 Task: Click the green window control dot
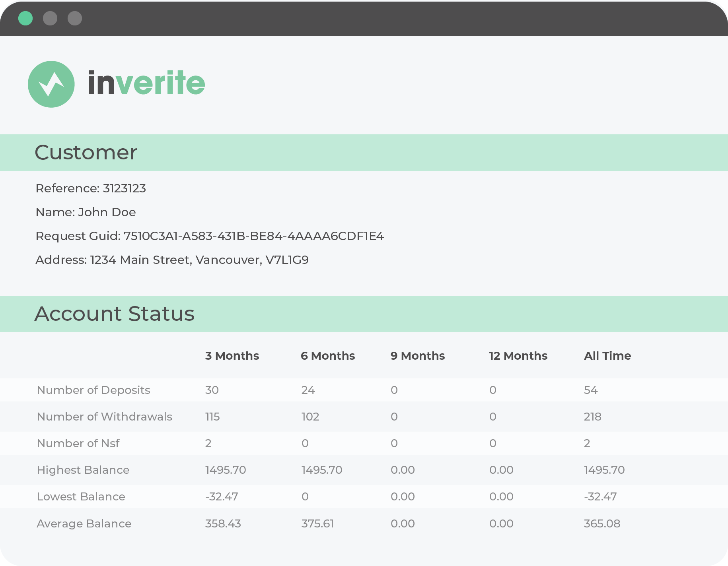25,18
